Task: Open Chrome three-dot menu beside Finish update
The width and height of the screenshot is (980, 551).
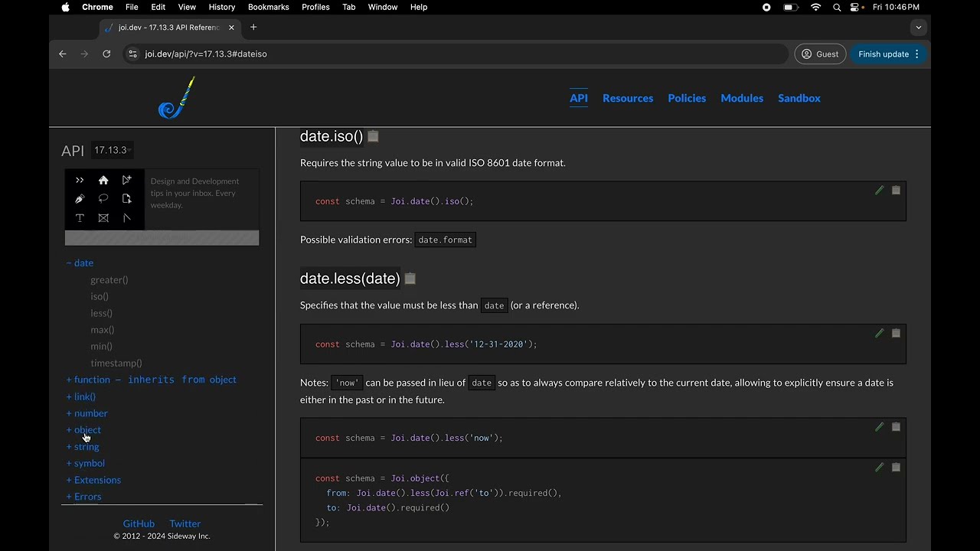Action: [x=917, y=54]
